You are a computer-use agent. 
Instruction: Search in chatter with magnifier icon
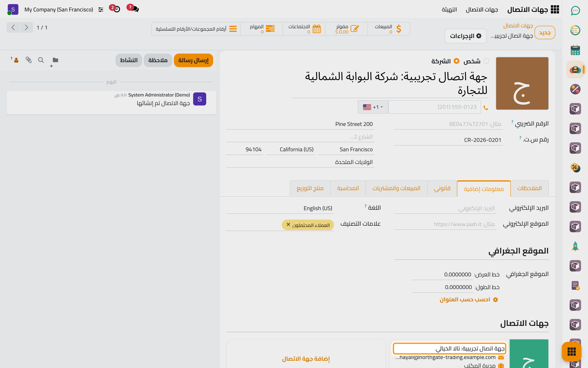pos(41,60)
